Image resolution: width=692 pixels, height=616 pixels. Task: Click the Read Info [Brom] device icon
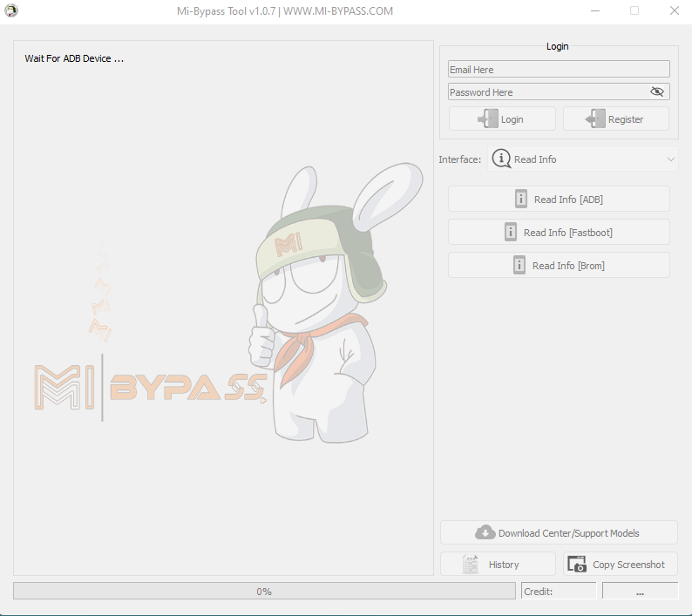519,265
